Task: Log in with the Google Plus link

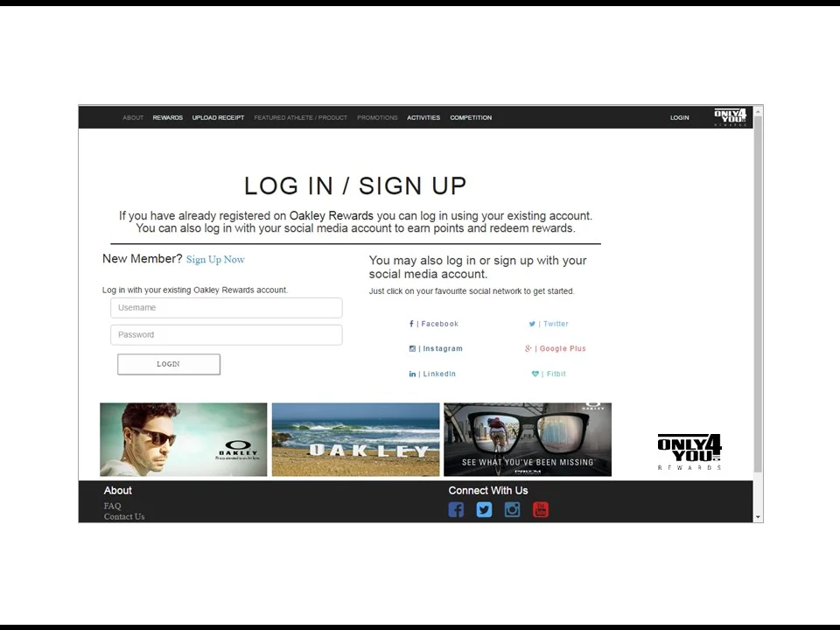Action: coord(556,348)
